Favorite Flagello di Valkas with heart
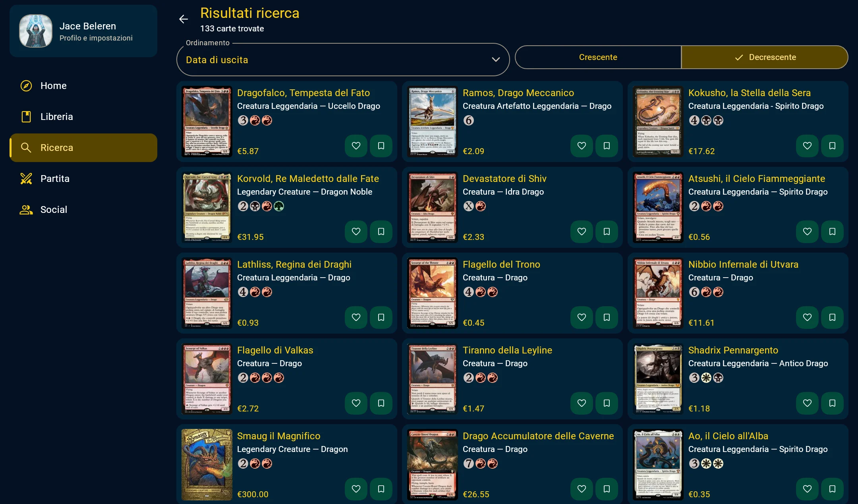The image size is (858, 504). pyautogui.click(x=356, y=403)
